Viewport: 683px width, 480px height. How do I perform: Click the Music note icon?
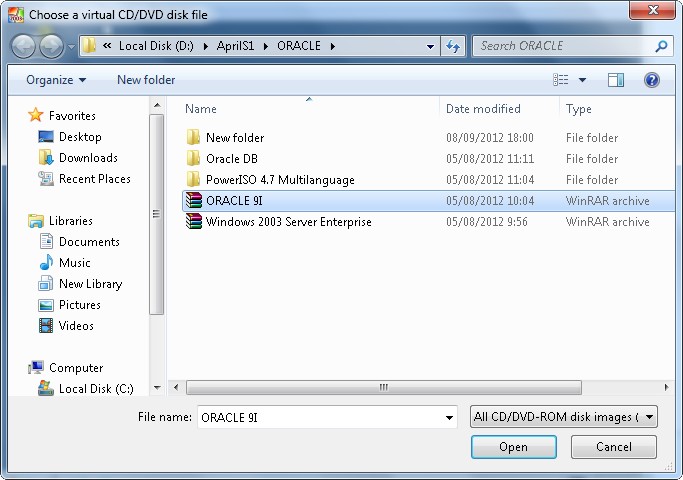46,262
